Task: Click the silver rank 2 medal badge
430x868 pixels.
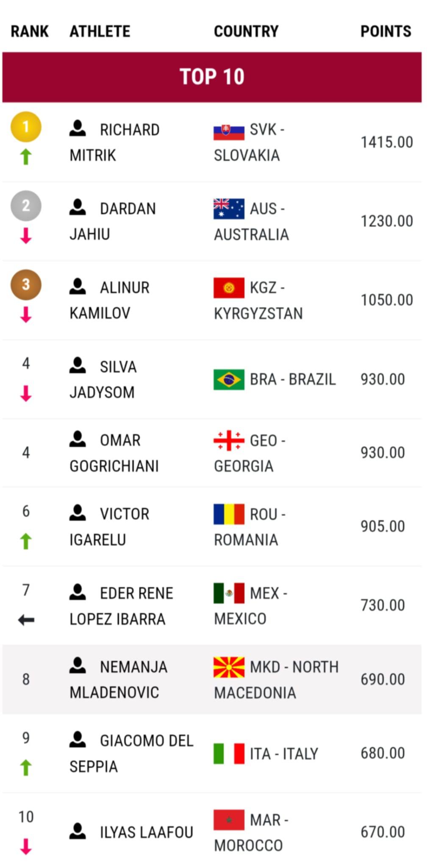Action: point(26,206)
